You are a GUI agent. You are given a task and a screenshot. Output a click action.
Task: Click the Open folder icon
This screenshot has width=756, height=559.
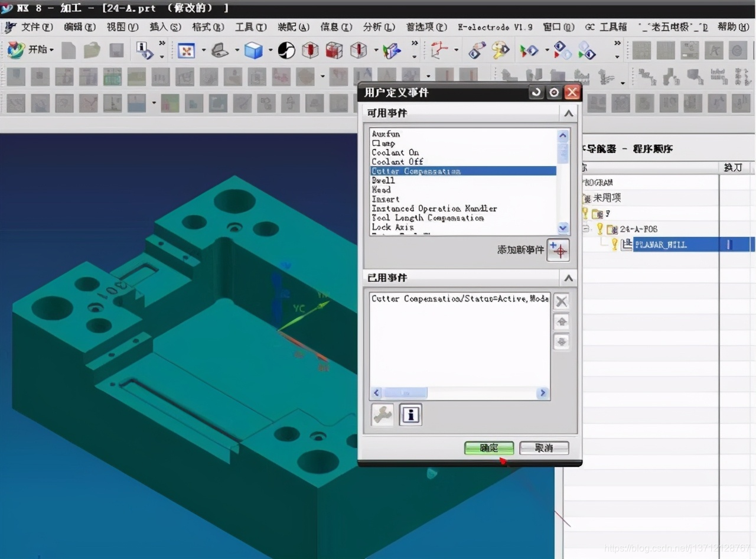92,50
